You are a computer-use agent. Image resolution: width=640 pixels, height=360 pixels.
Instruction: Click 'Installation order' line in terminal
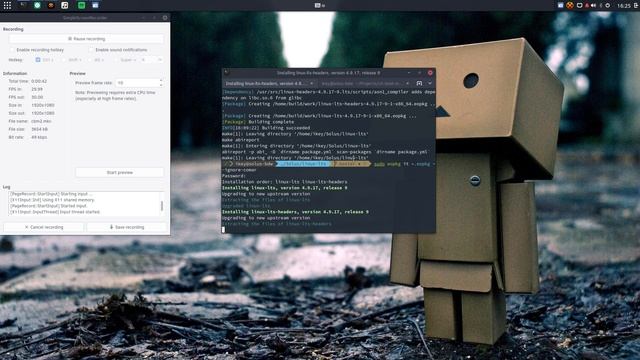[284, 182]
